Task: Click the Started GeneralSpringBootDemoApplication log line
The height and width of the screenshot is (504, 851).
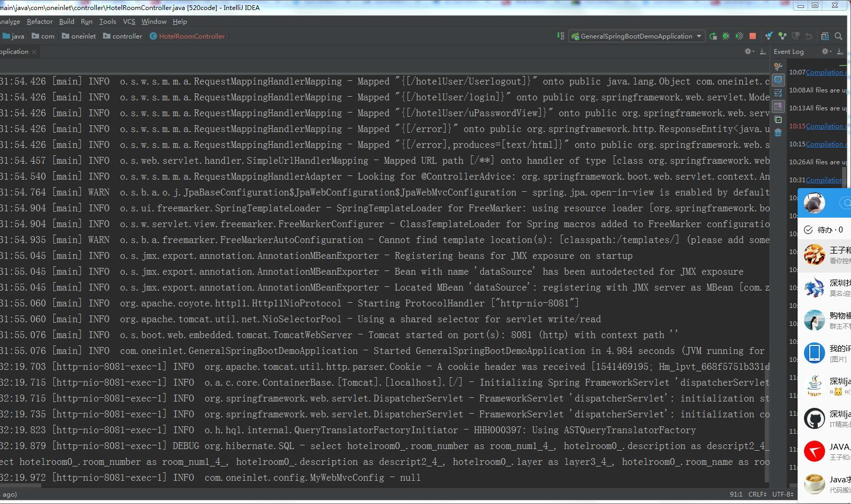Action: [383, 351]
